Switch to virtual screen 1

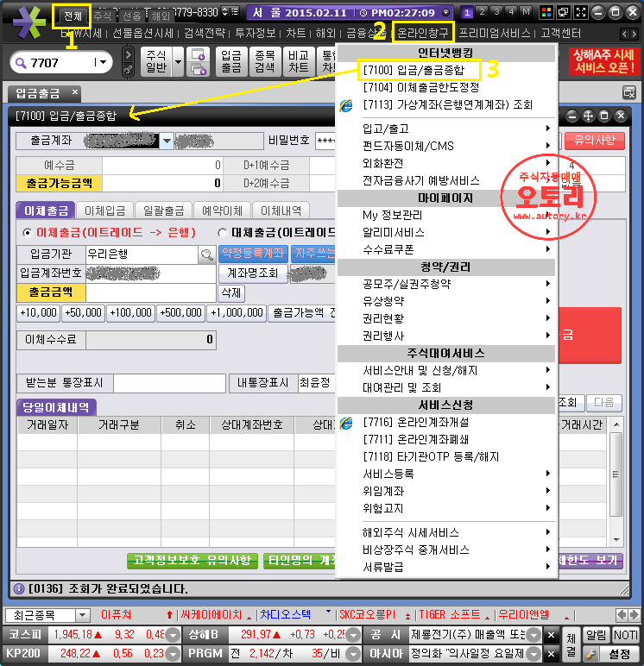click(467, 12)
